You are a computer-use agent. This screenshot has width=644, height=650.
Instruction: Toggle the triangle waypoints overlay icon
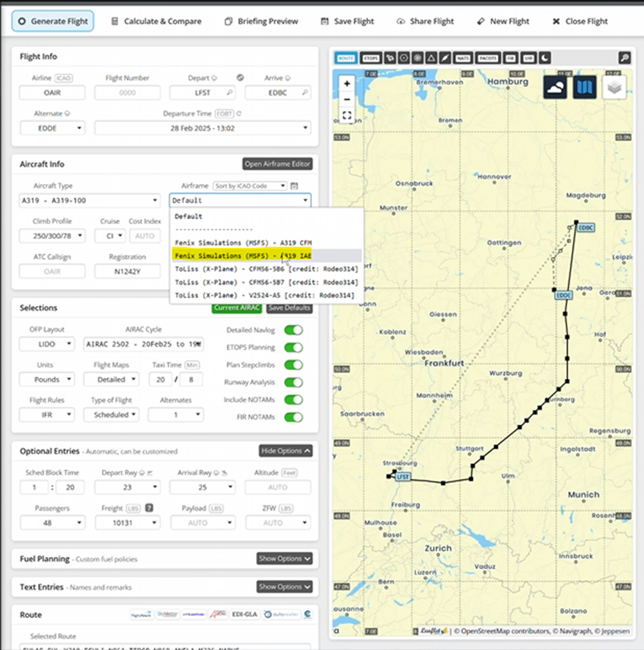pos(432,58)
